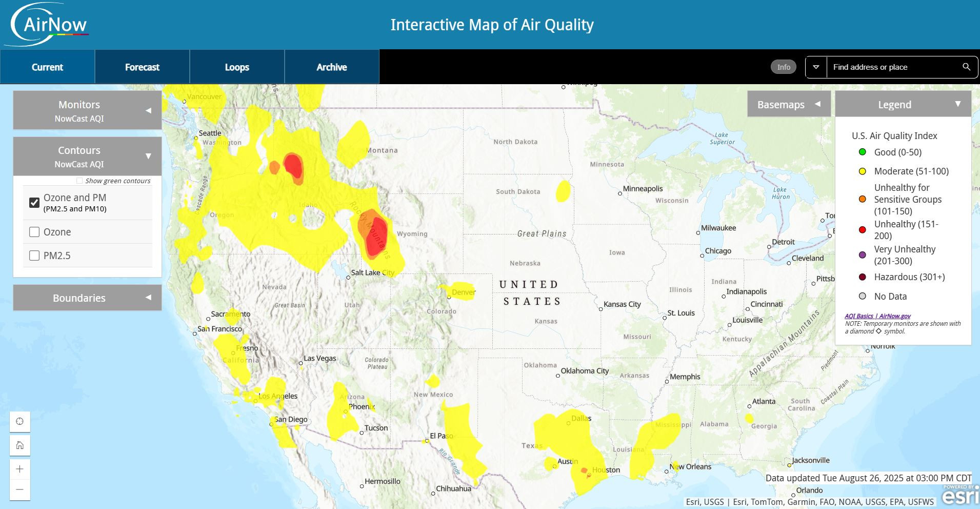The height and width of the screenshot is (509, 980).
Task: Click the New Orleans label
Action: click(690, 466)
